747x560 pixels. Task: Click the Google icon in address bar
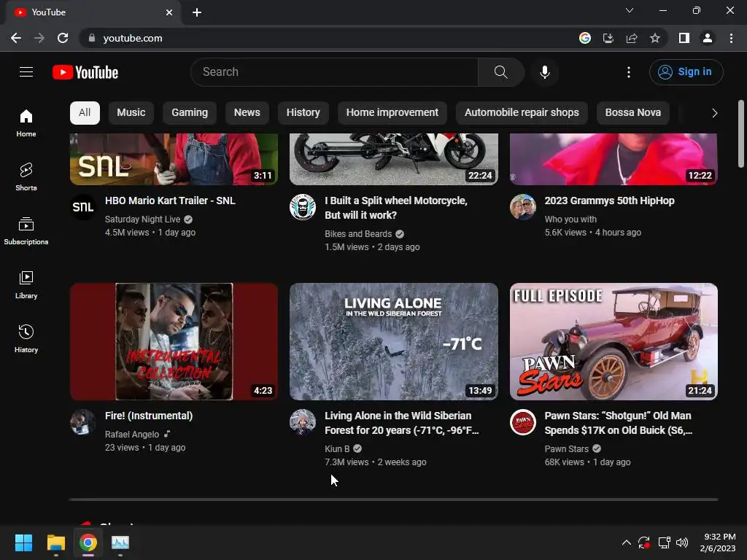click(585, 38)
